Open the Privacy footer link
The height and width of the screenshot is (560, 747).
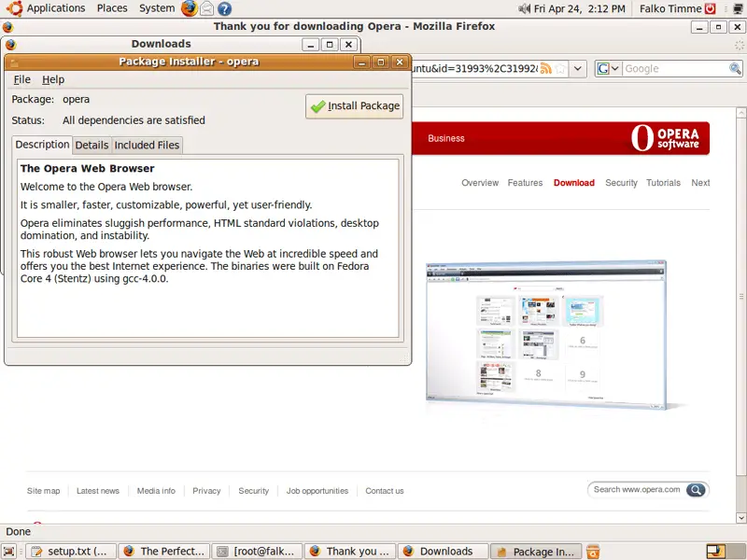(x=206, y=491)
